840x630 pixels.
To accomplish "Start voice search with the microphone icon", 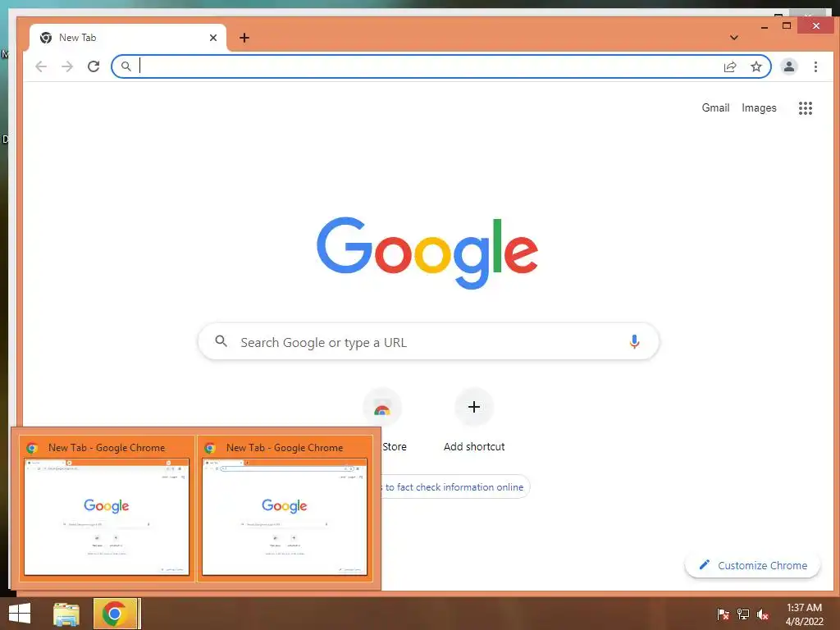I will [634, 342].
